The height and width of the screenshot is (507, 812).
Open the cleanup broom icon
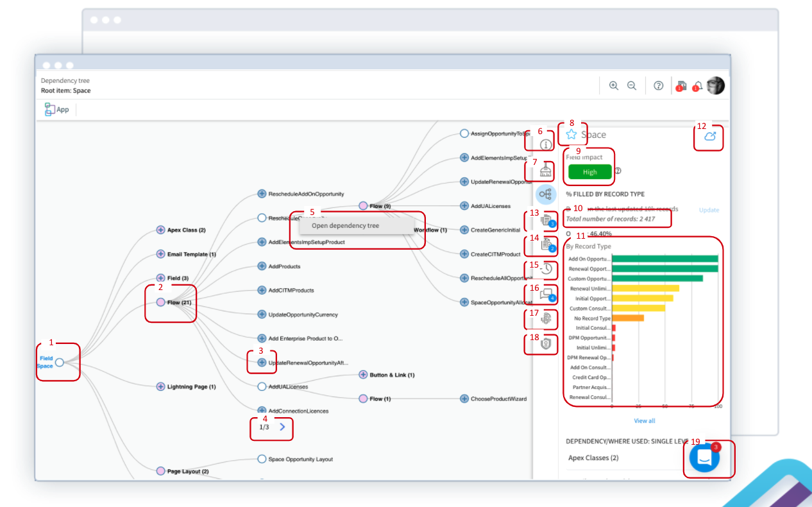(x=546, y=170)
